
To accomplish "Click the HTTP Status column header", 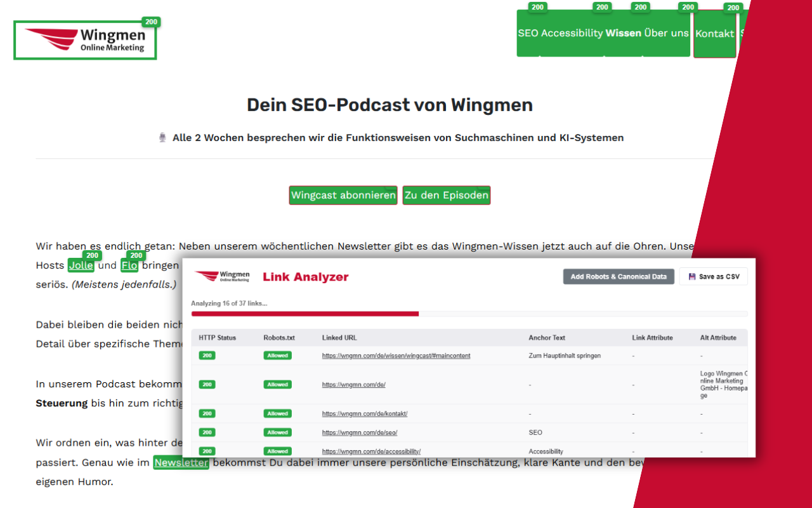I will pyautogui.click(x=217, y=338).
